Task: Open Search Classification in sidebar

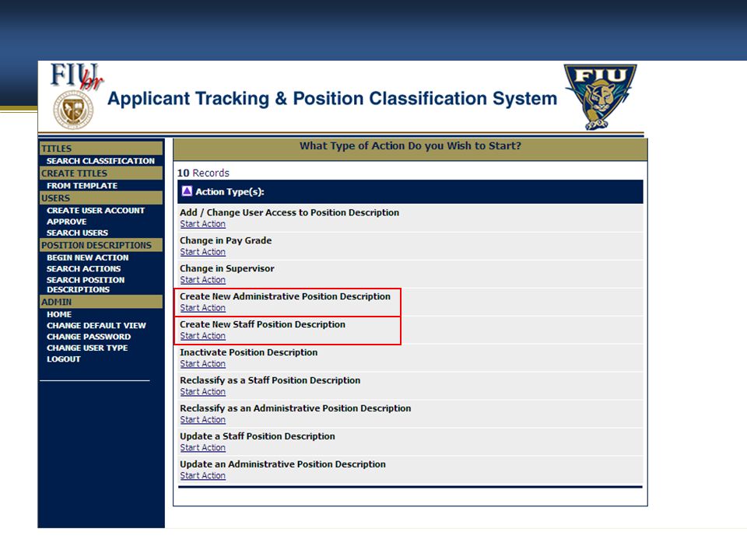Action: pos(100,161)
